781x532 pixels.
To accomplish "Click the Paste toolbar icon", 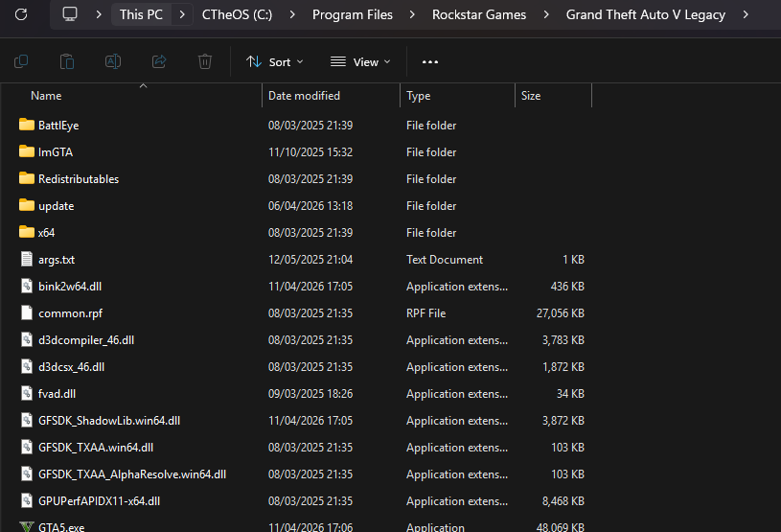I will click(67, 61).
